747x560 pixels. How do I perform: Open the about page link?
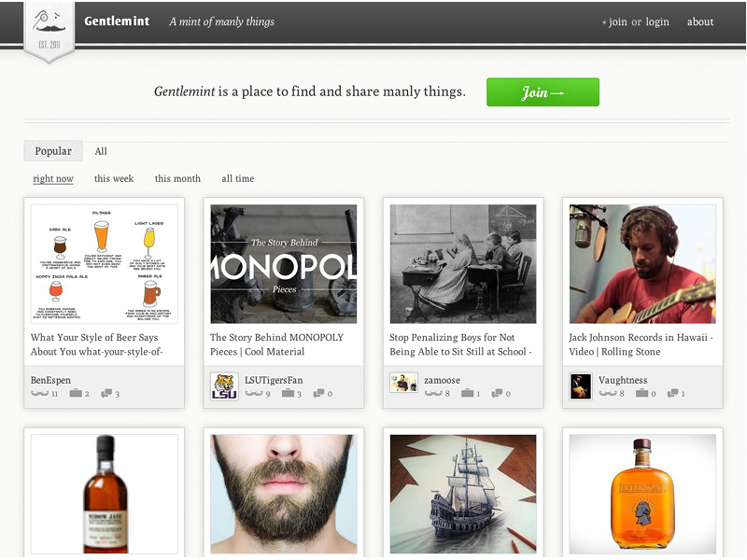[x=700, y=21]
